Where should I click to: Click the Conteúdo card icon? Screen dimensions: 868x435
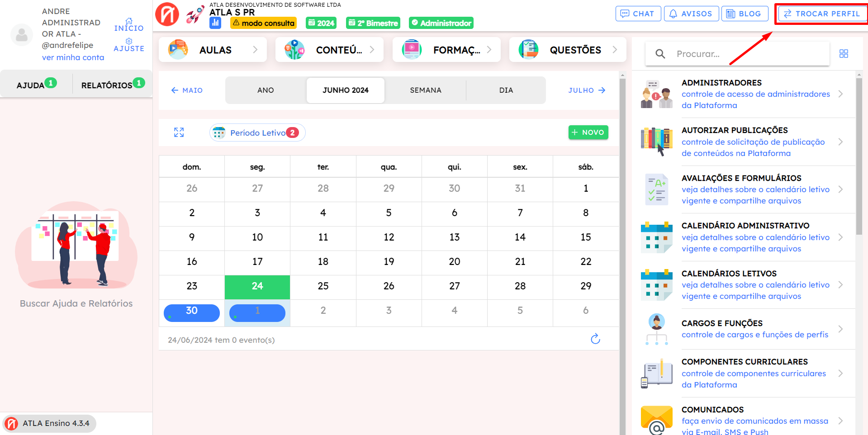(x=295, y=50)
